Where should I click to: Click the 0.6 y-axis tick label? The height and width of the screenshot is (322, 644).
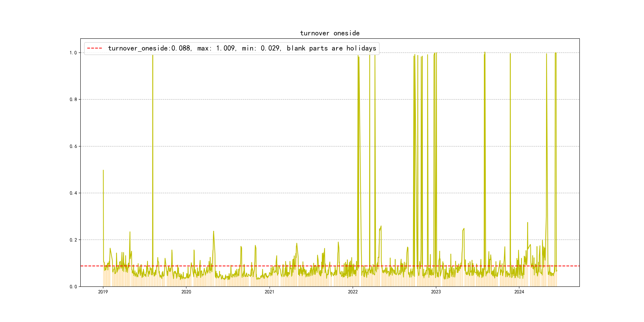tap(73, 146)
